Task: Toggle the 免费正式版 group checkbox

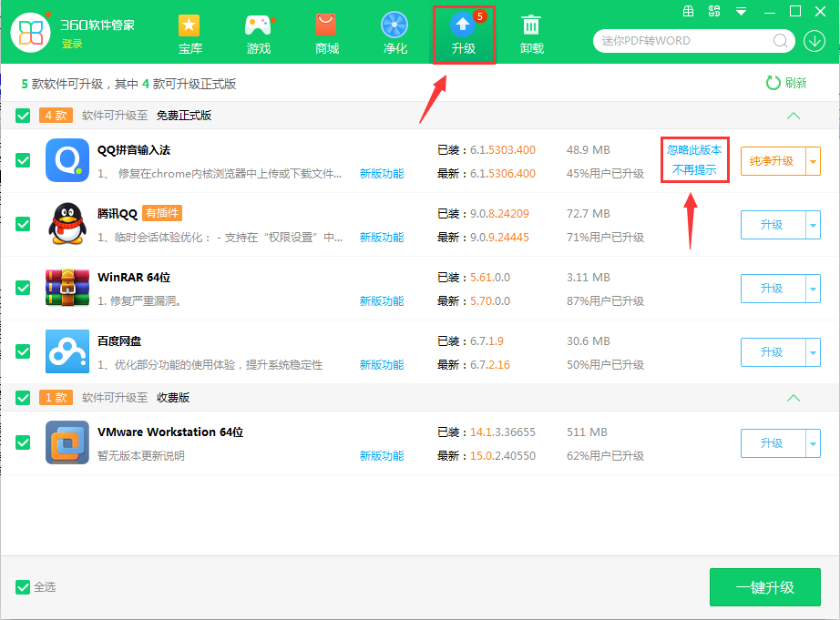Action: 23,116
